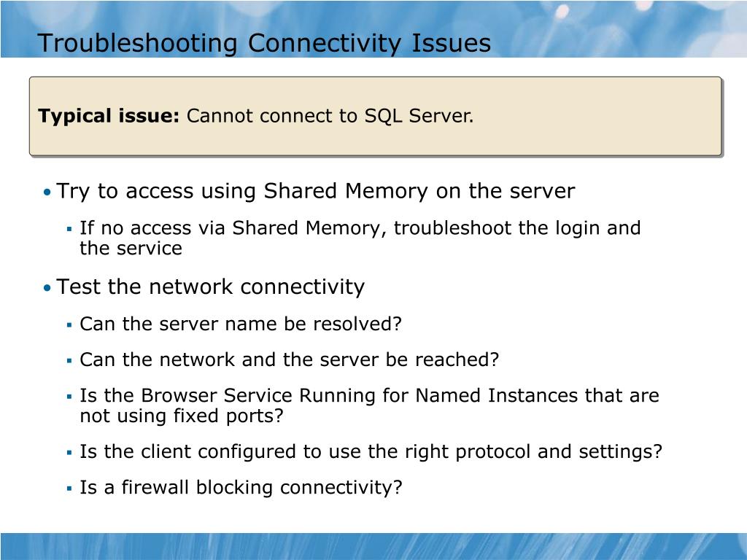
Task: Select the 'Test the network connectivity' heading
Action: [211, 287]
